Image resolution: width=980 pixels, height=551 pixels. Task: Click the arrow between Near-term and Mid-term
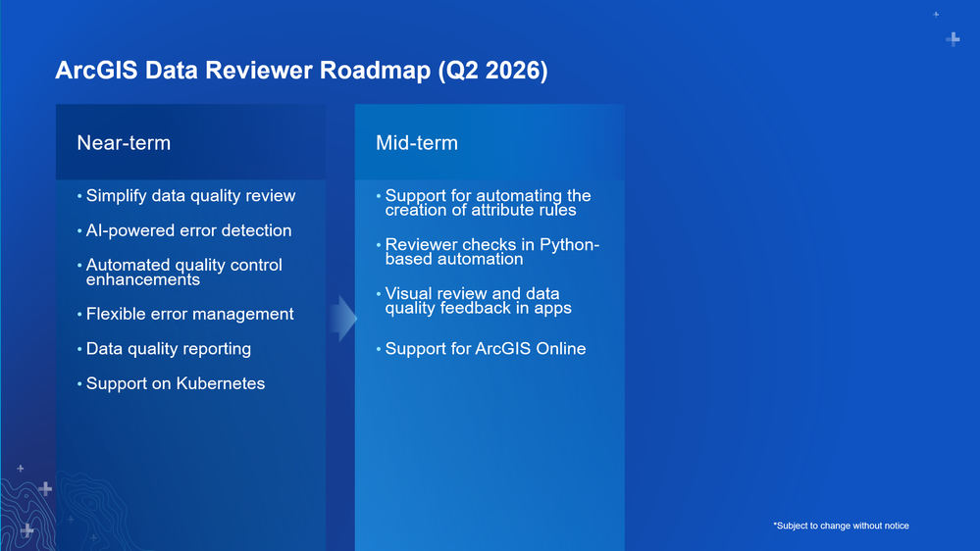tap(343, 319)
